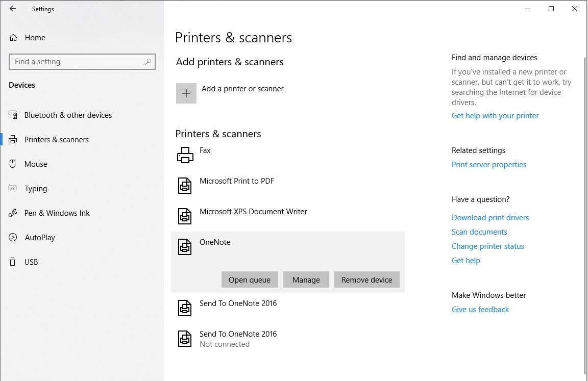
Task: Open Typing settings
Action: point(36,188)
